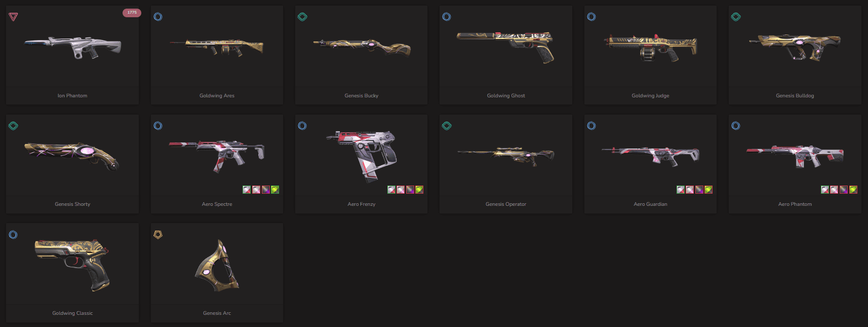This screenshot has height=327, width=868.
Task: Open the Genesis Arc melee image
Action: tap(217, 266)
